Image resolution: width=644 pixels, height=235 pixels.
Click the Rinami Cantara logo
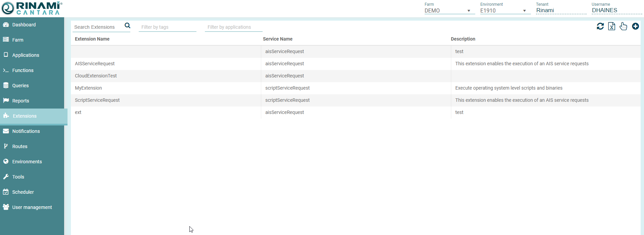click(32, 8)
